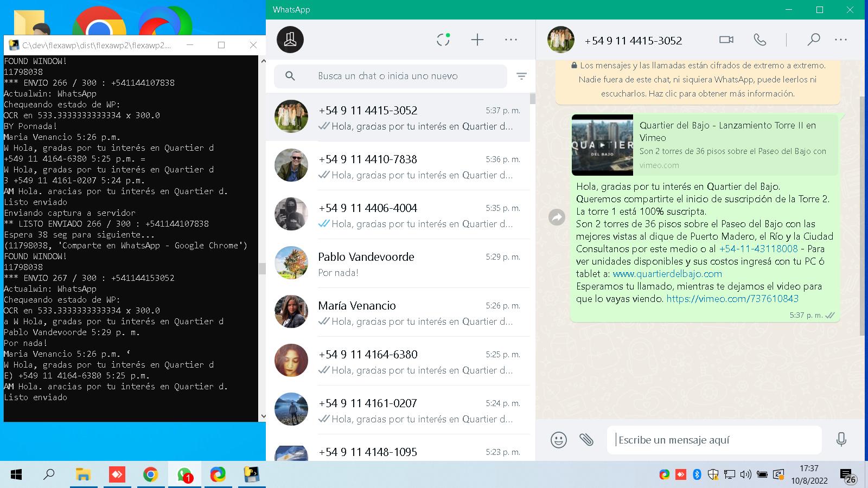Click the Bluetooth tray icon

click(x=697, y=475)
